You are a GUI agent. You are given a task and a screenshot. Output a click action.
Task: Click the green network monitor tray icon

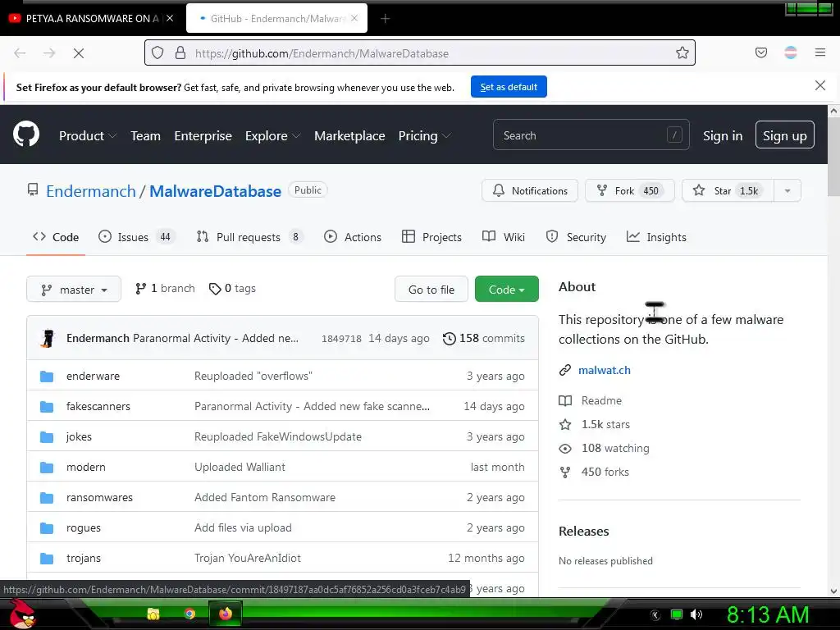(677, 614)
